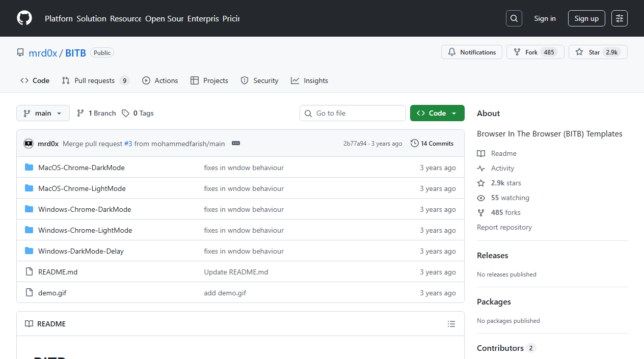Open the README outline list icon
The height and width of the screenshot is (359, 644).
click(451, 324)
